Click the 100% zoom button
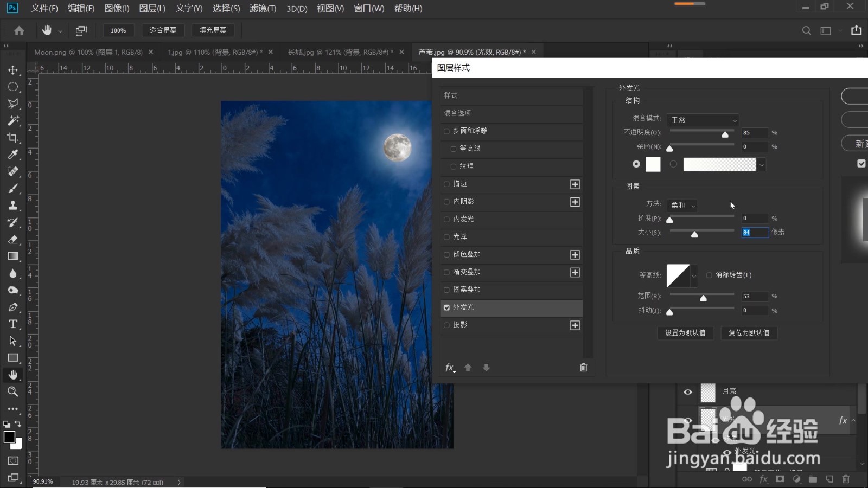The image size is (868, 488). point(118,30)
